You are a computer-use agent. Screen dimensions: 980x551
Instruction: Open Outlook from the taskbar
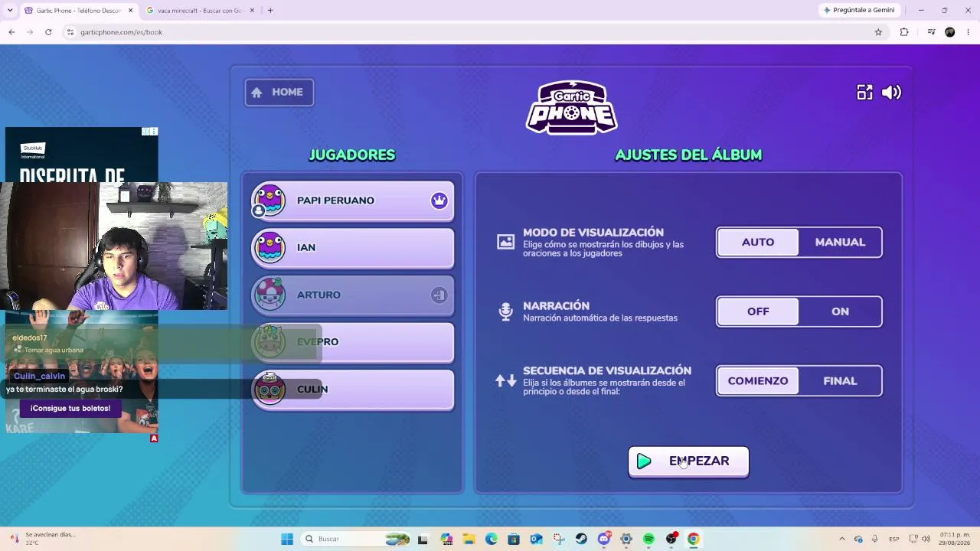[536, 539]
